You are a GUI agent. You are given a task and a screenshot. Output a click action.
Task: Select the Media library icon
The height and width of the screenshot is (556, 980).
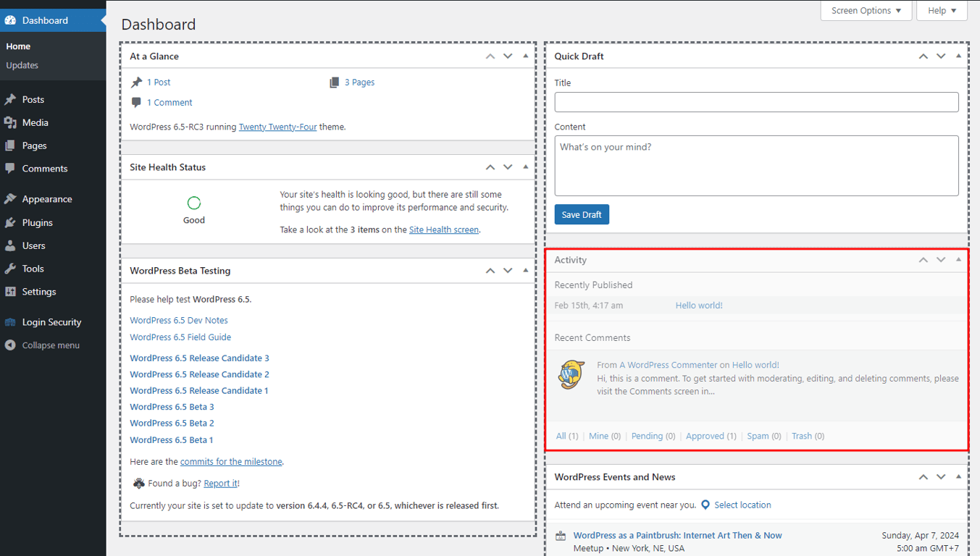click(11, 122)
